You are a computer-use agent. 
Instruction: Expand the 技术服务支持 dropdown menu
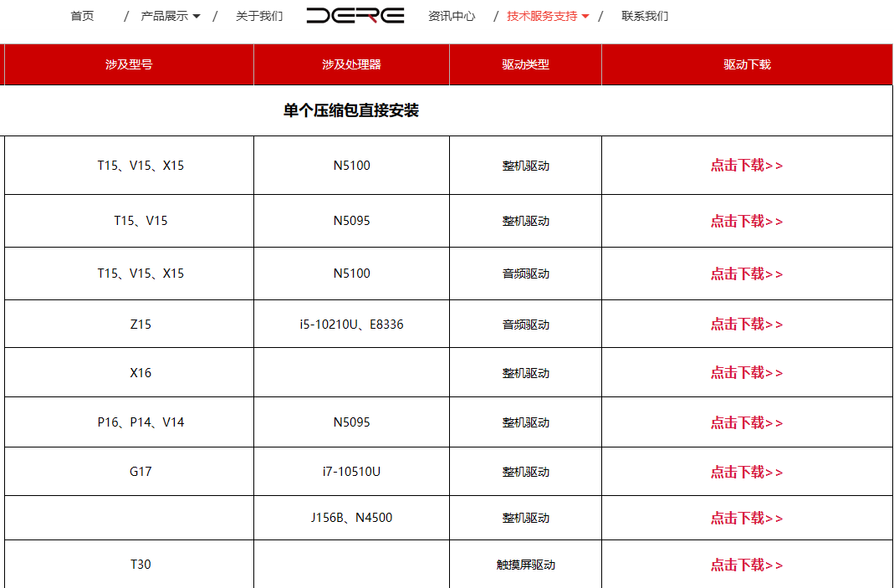[543, 15]
